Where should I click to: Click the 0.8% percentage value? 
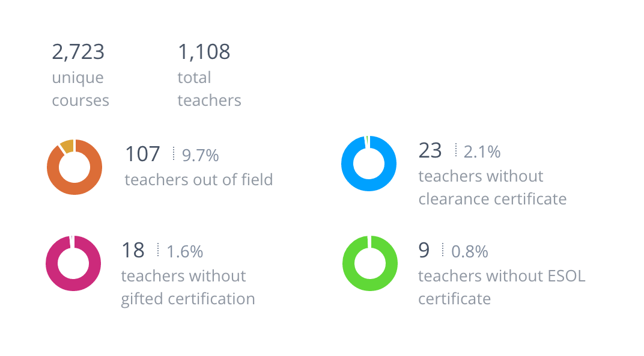(469, 251)
